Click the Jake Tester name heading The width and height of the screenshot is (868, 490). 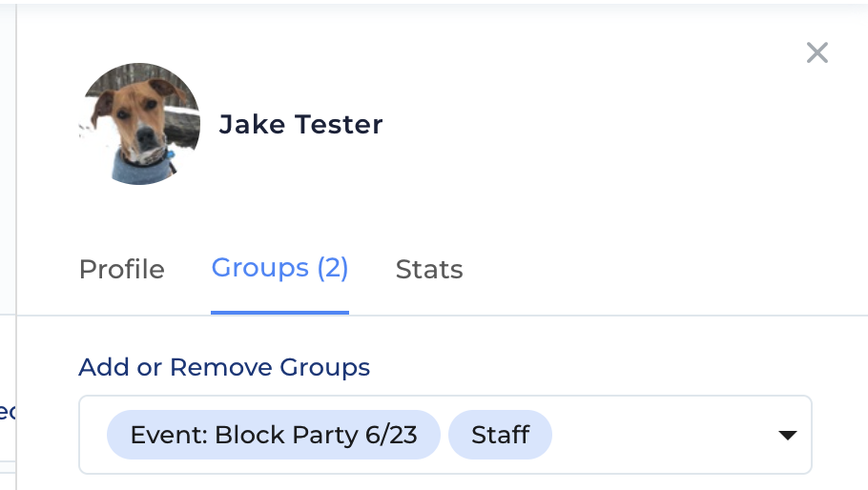tap(300, 125)
